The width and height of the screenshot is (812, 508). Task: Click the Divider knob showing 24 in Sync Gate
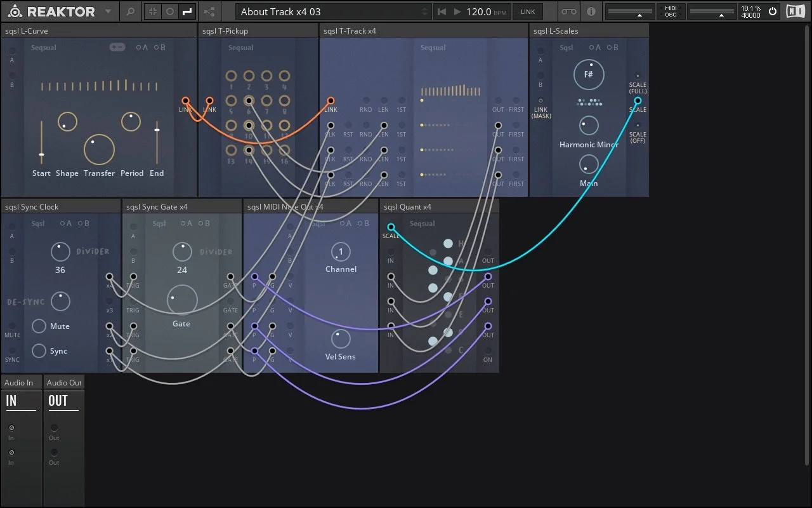point(182,252)
